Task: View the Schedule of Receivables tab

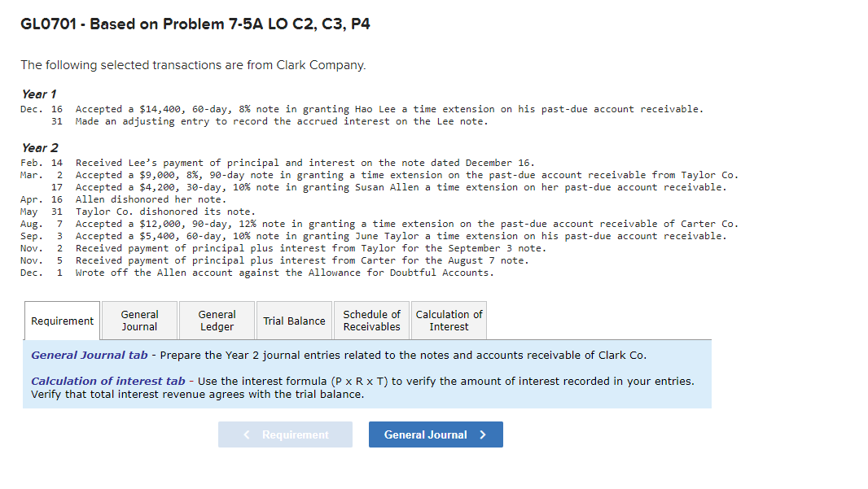Action: (371, 320)
